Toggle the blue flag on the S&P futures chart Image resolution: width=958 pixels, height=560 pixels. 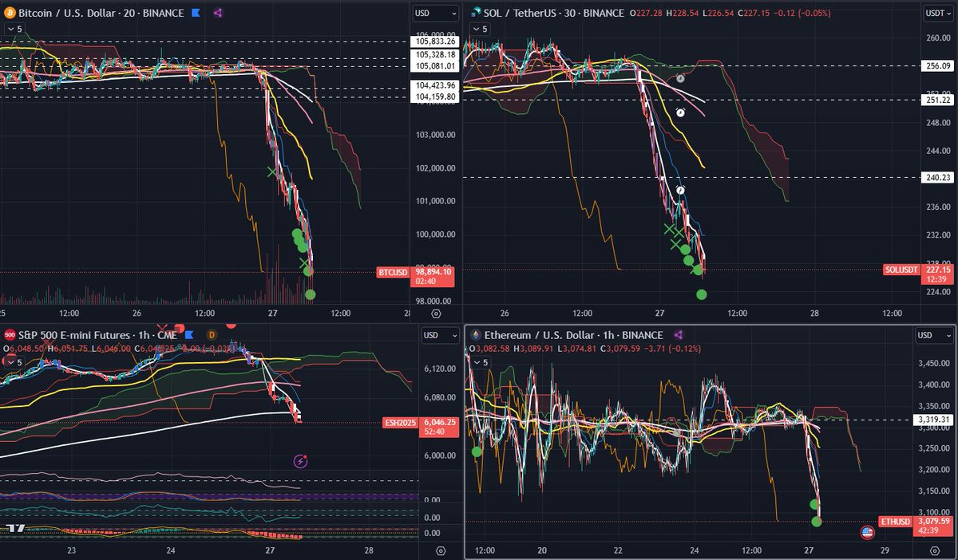pos(188,335)
